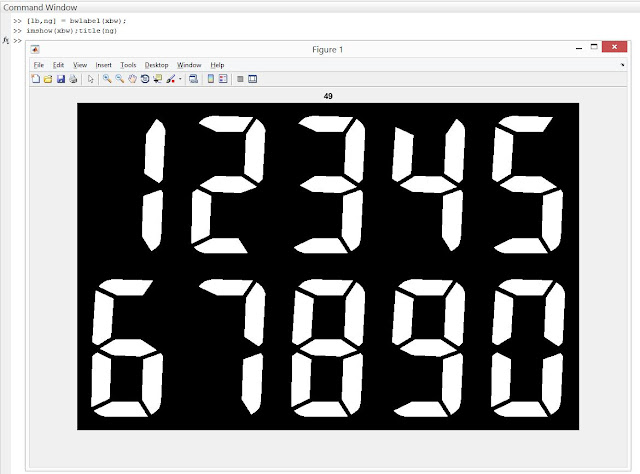
Task: Click the MATLAB logo in Figure title bar
Action: 36,49
